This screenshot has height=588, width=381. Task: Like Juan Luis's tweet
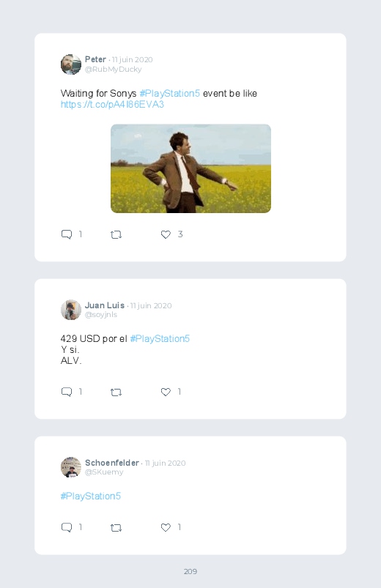click(166, 392)
